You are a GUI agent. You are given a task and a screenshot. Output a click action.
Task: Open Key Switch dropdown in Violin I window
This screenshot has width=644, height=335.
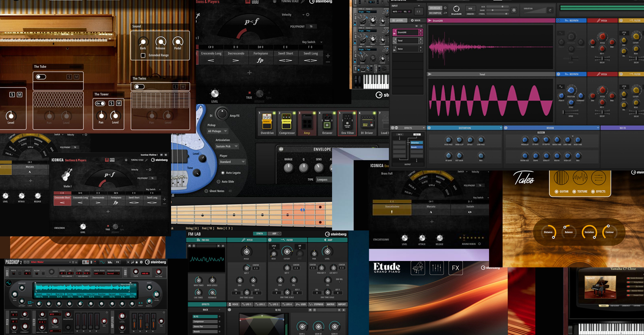[x=153, y=189]
